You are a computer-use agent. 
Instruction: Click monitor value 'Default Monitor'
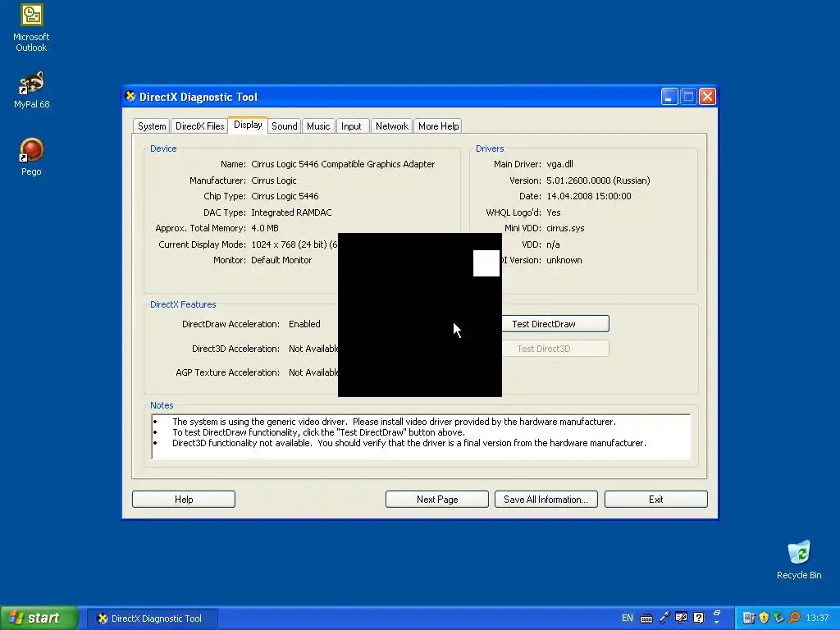(x=281, y=260)
